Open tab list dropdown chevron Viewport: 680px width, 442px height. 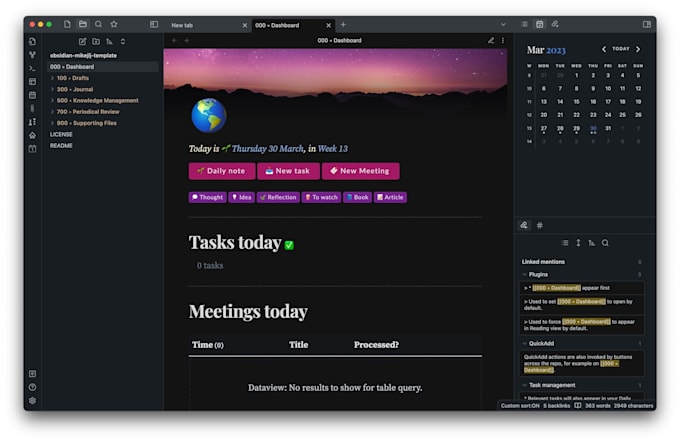(503, 25)
